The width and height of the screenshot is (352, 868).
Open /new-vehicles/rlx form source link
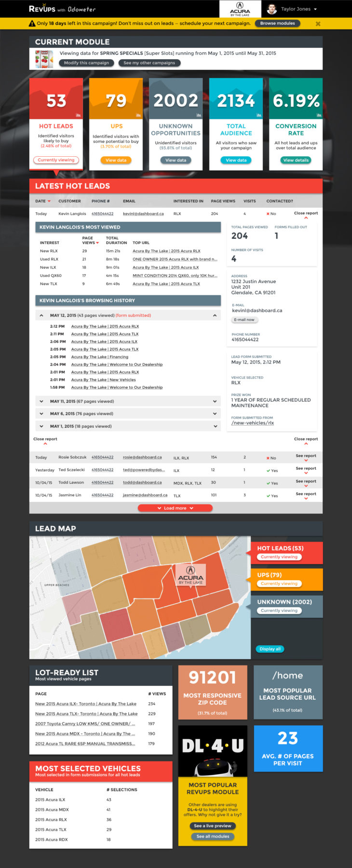(253, 423)
